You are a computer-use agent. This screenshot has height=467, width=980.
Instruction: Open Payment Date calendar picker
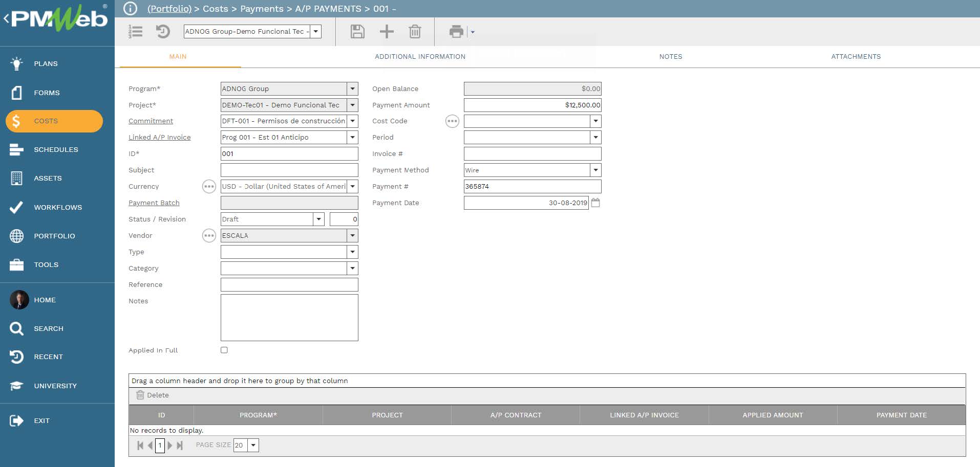coord(595,203)
